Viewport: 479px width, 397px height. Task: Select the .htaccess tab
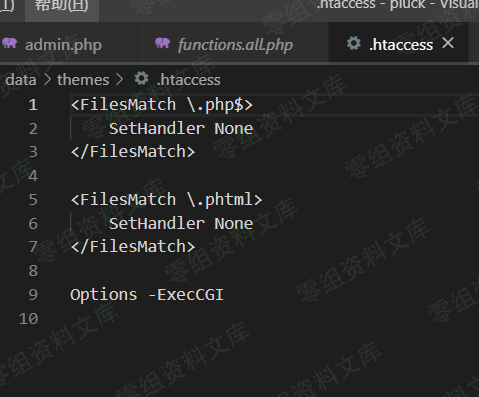pyautogui.click(x=398, y=44)
